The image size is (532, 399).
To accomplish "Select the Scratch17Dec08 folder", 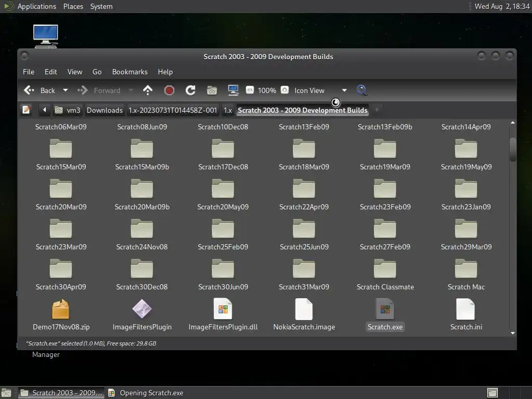I will pyautogui.click(x=223, y=154).
